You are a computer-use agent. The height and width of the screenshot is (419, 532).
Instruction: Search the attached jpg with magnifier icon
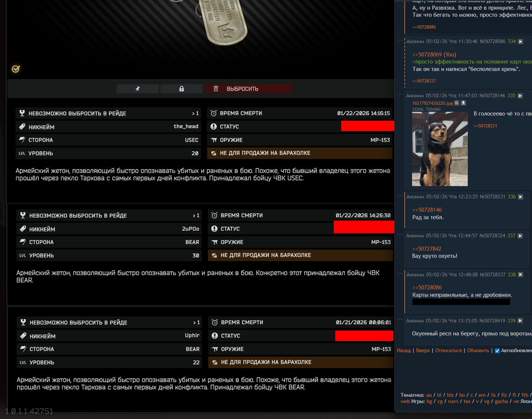pyautogui.click(x=457, y=103)
